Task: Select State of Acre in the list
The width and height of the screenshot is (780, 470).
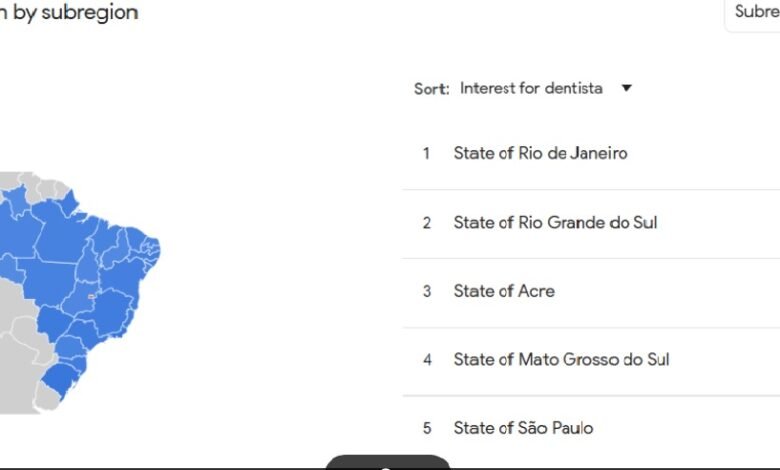Action: 504,291
